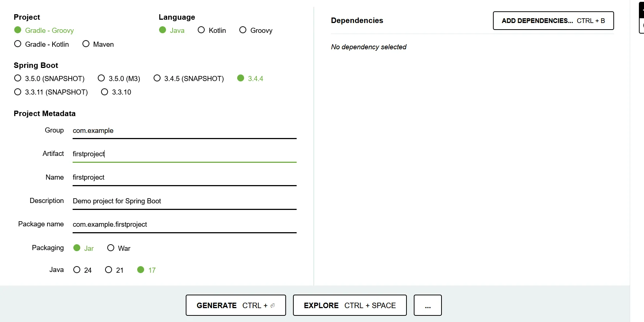Choose Spring Boot 3.3.11 (SNAPSHOT)
Viewport: 644px width, 322px height.
51,92
